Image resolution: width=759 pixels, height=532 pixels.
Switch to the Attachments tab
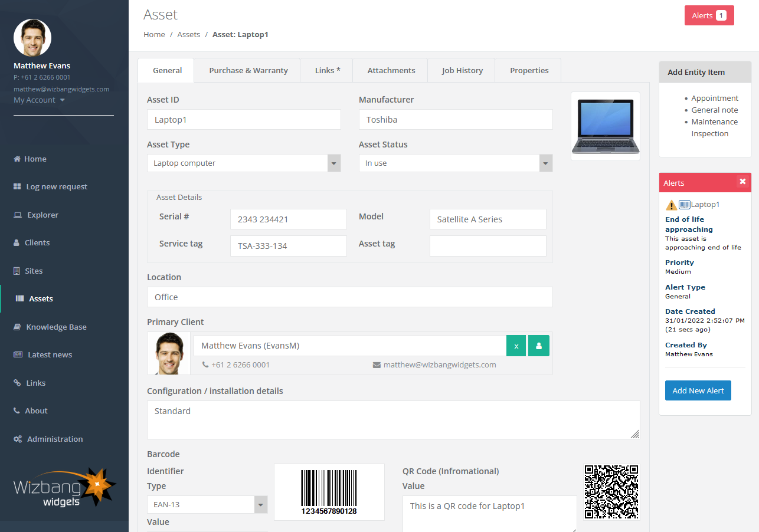pos(391,70)
